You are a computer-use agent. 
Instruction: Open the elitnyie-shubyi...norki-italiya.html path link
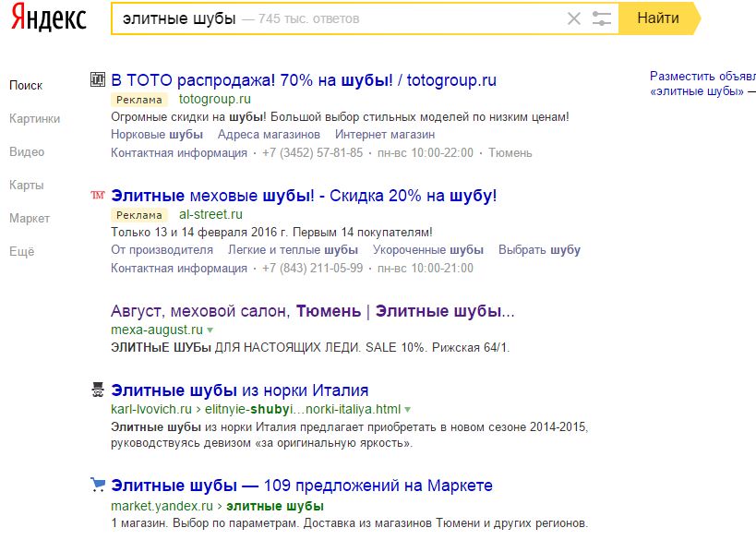[x=303, y=409]
